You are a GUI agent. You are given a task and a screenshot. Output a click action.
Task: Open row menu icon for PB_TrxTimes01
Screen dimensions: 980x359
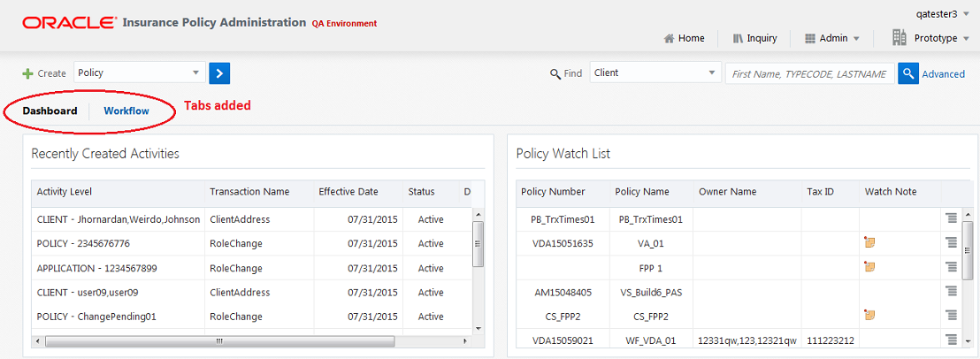pos(951,218)
